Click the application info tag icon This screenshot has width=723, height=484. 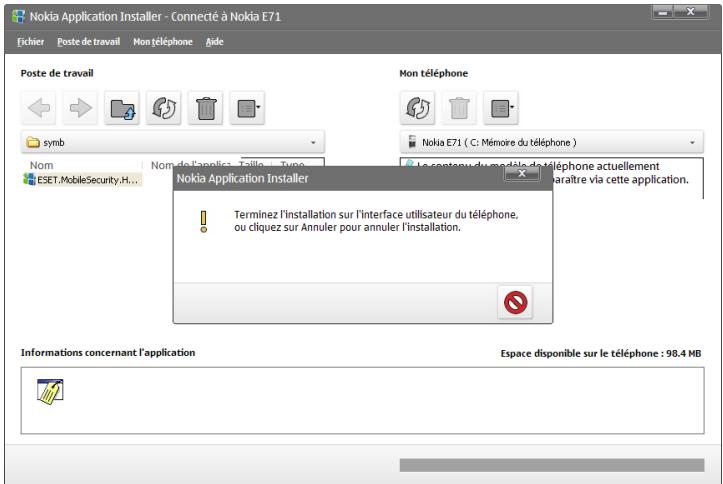click(50, 392)
